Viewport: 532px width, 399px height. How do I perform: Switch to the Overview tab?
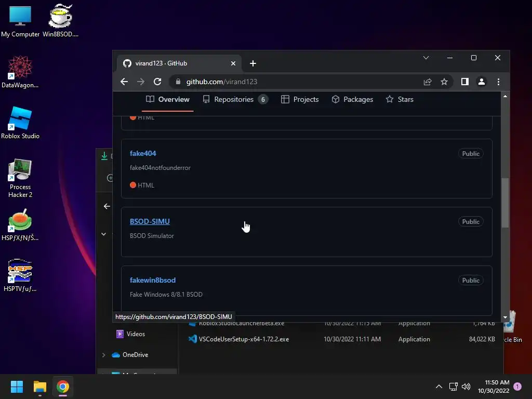pyautogui.click(x=168, y=99)
